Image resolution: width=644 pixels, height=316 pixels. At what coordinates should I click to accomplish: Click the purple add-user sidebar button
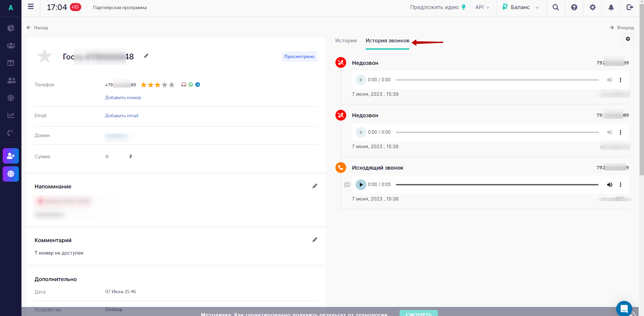(11, 156)
